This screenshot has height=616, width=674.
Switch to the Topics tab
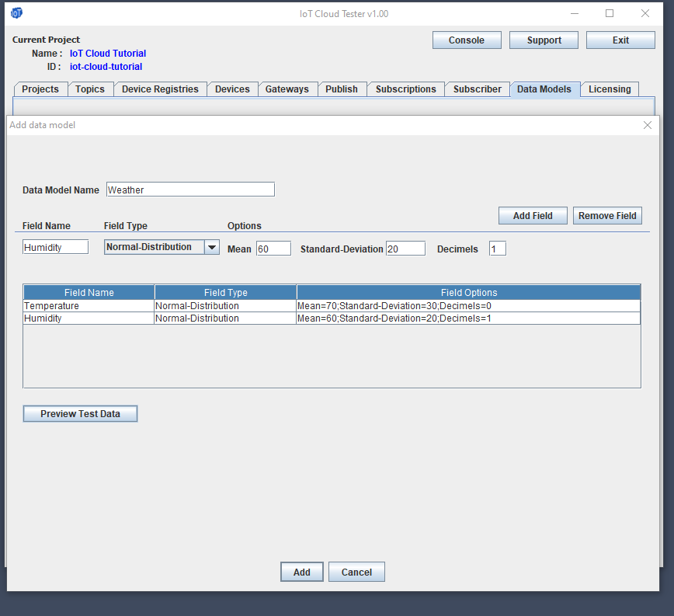[x=90, y=89]
